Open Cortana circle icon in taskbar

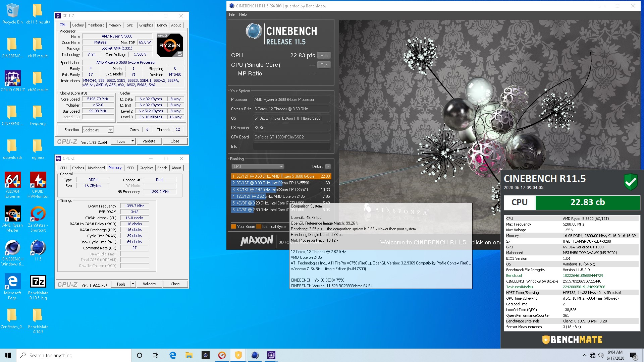click(140, 355)
